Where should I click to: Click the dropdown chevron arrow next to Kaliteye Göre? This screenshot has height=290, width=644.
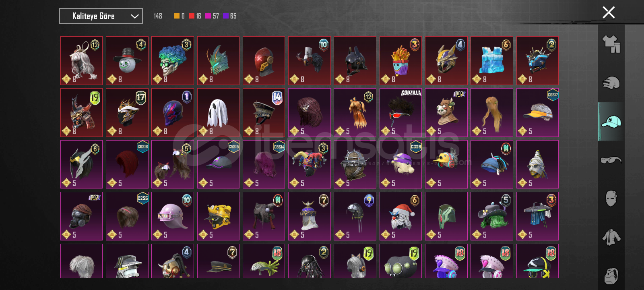pos(134,16)
